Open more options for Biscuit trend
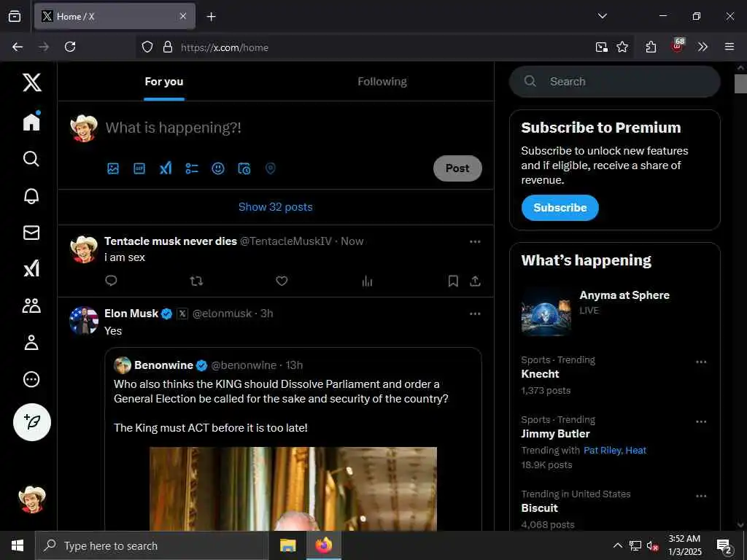The image size is (747, 560). coord(701,496)
